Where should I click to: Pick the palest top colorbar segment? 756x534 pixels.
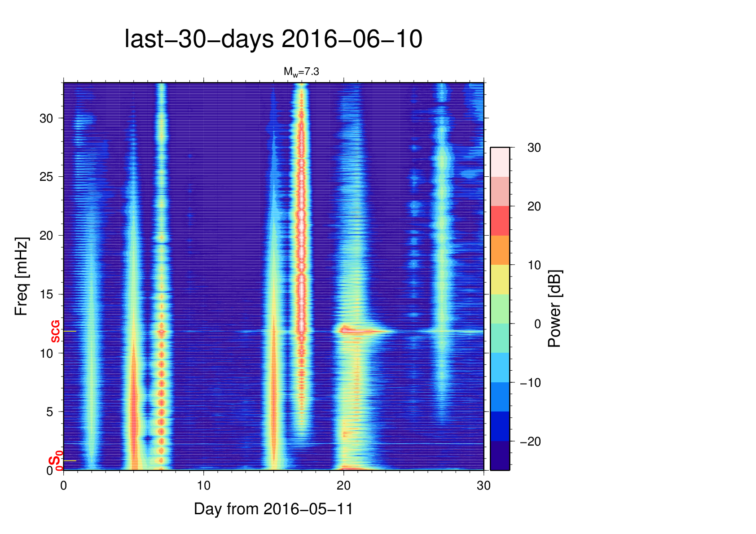(500, 162)
